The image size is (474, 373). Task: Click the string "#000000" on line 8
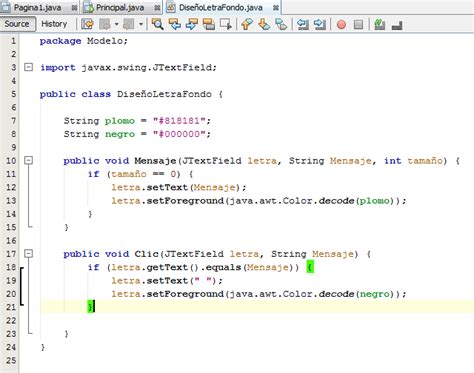179,134
